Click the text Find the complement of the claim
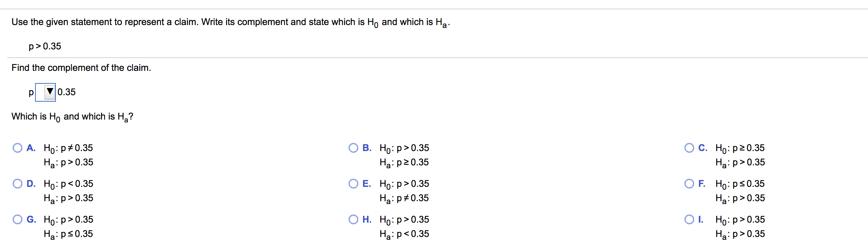The image size is (868, 252). click(81, 68)
